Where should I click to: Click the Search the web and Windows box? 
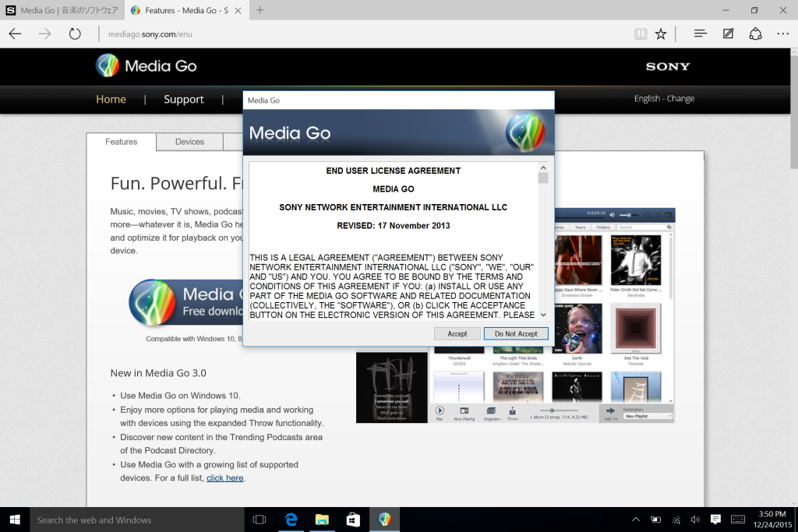point(137,520)
